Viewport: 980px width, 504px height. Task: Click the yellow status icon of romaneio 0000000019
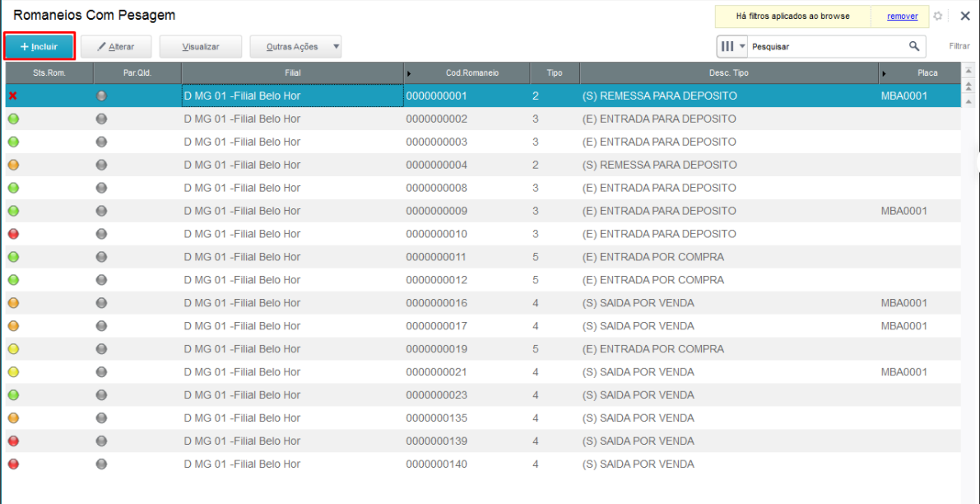tap(13, 349)
